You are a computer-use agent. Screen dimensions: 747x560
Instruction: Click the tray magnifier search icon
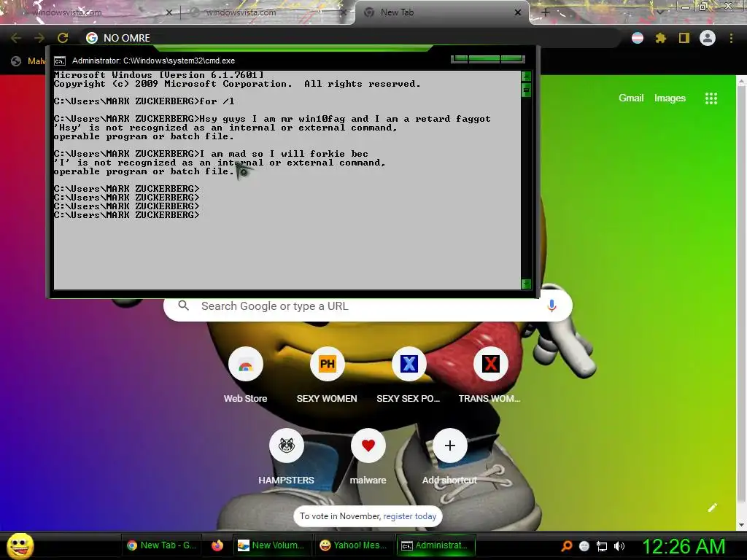click(566, 545)
